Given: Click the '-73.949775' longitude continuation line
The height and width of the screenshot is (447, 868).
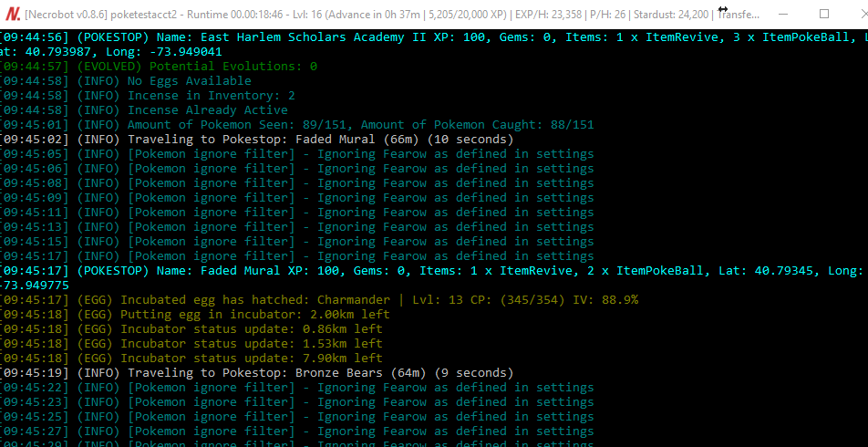Looking at the screenshot, I should [x=35, y=286].
